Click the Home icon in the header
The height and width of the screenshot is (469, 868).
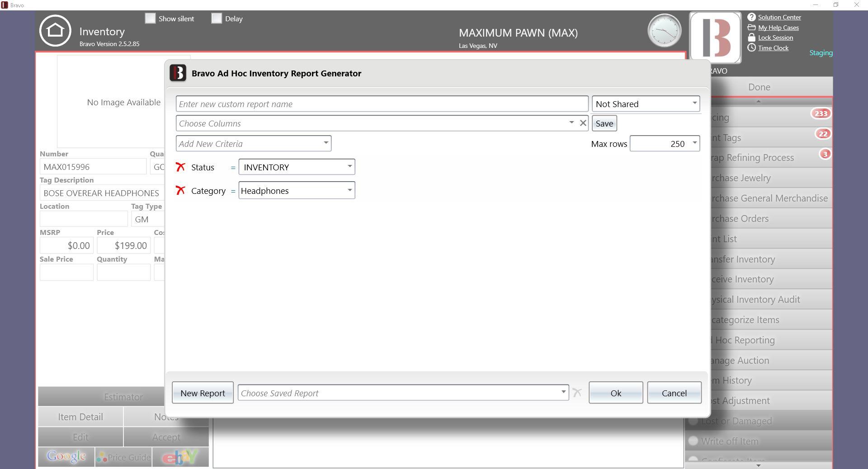coord(55,31)
